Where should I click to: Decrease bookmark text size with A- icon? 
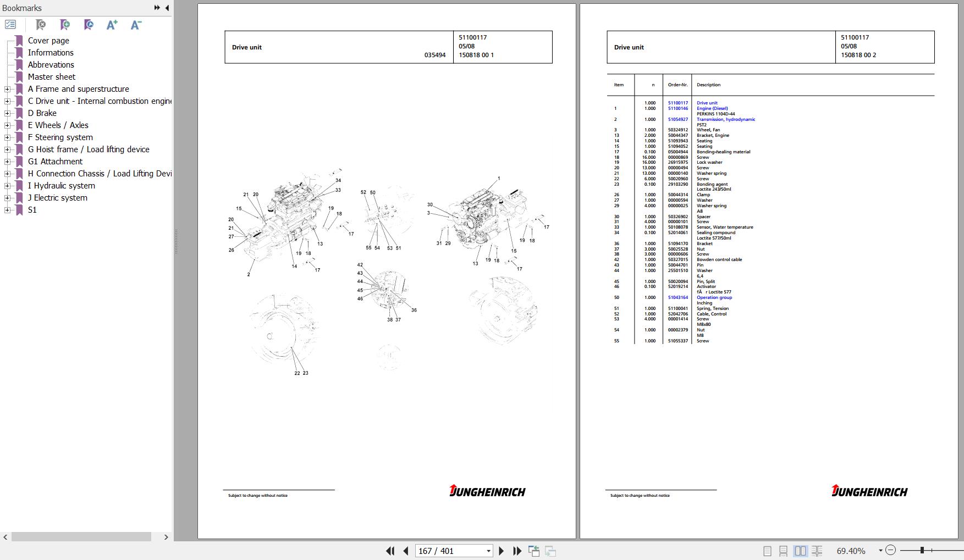[136, 25]
